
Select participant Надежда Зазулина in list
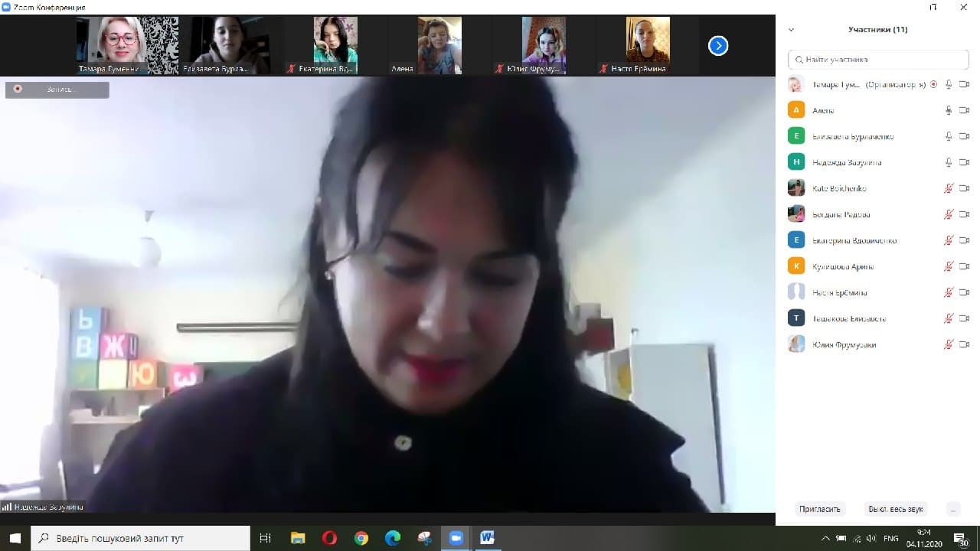pyautogui.click(x=878, y=162)
